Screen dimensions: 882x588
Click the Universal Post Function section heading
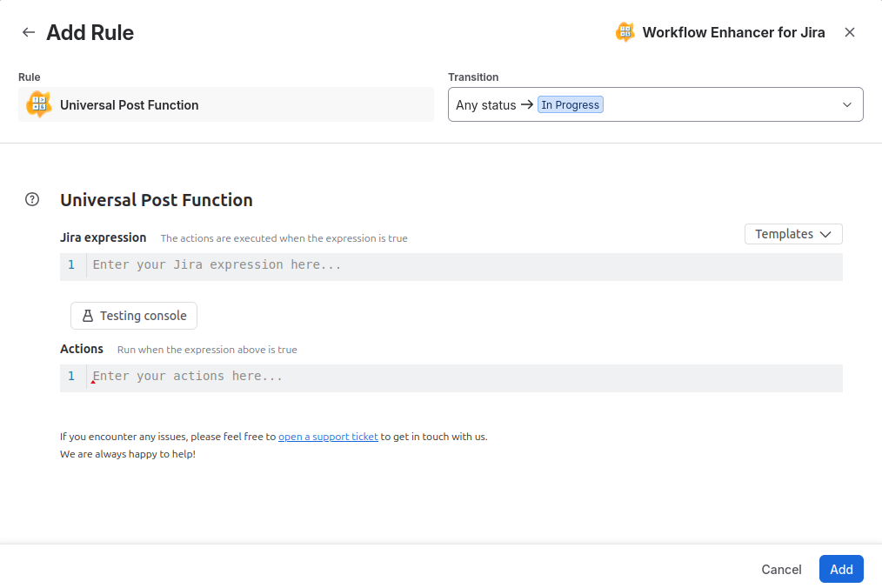click(157, 200)
